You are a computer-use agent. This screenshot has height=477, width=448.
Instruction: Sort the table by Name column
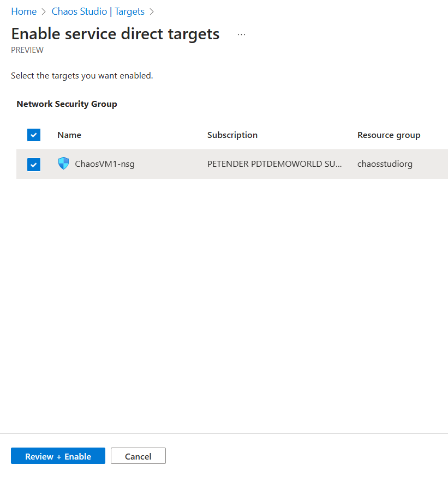click(69, 135)
